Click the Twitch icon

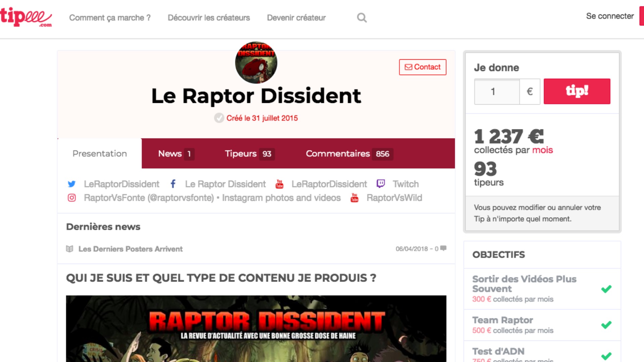(381, 184)
